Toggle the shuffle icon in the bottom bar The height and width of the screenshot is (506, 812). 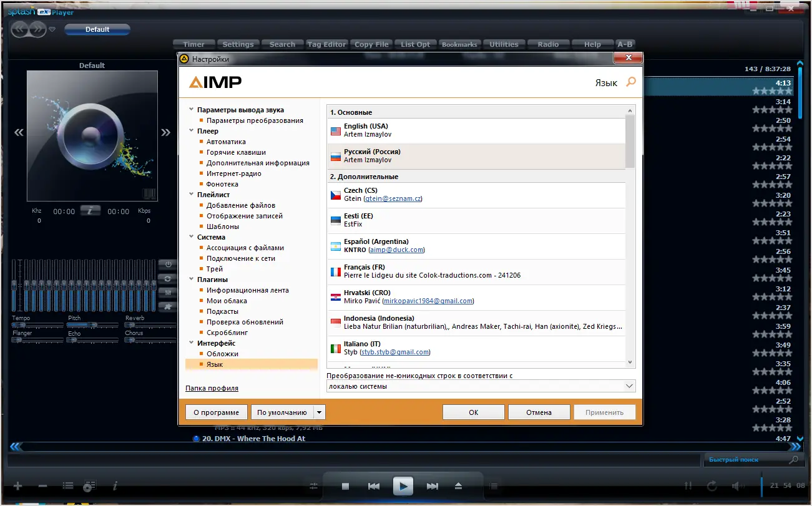[688, 486]
